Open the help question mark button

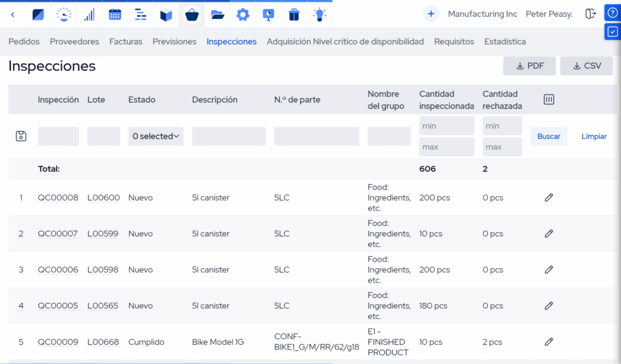point(612,13)
